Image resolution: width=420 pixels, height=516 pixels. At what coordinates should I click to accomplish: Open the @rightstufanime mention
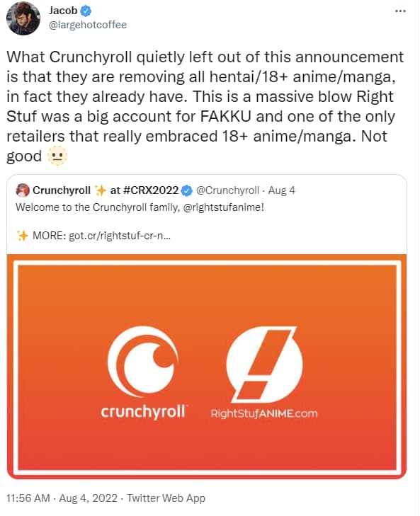point(223,207)
